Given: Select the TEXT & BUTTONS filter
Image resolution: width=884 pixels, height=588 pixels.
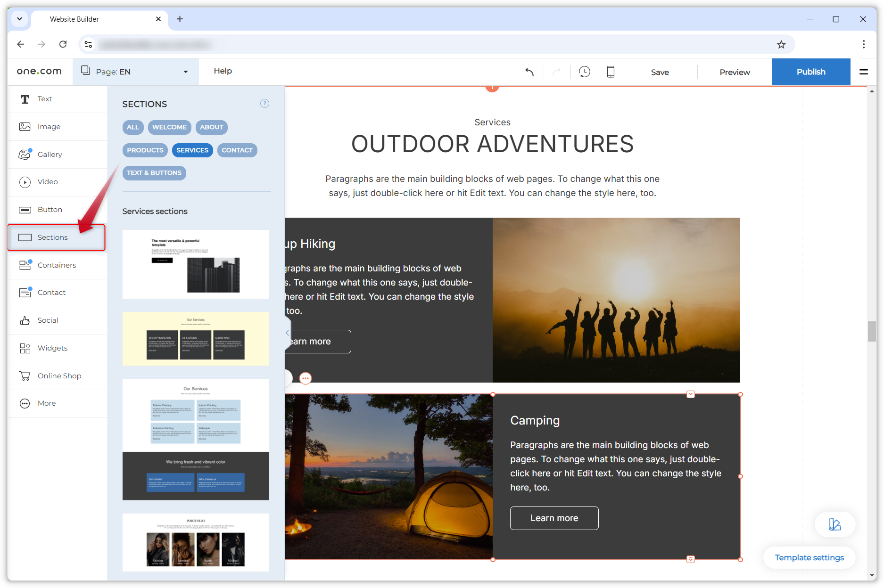Looking at the screenshot, I should coord(154,173).
